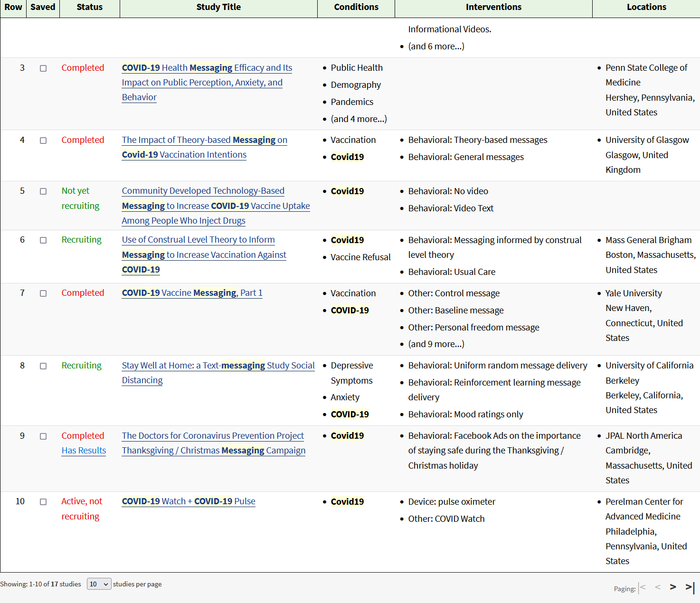Click 'Active, not recruiting' status in row 10
Viewport: 700px width, 603px height.
pos(82,509)
